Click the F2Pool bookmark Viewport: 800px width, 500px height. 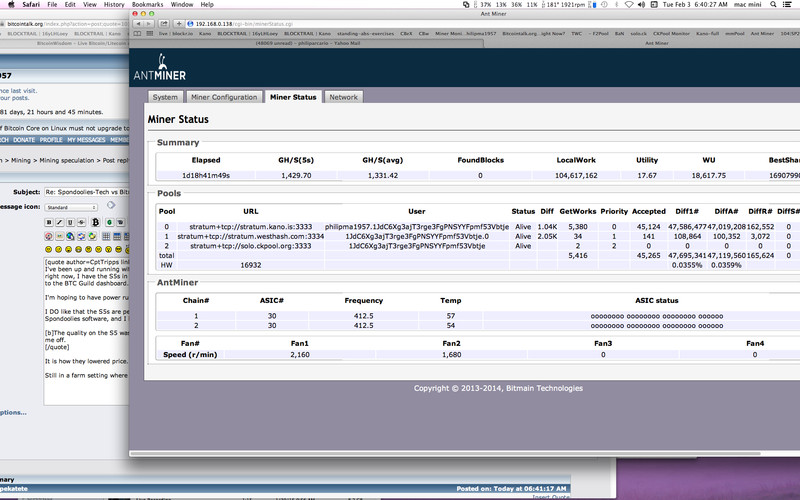pos(598,34)
